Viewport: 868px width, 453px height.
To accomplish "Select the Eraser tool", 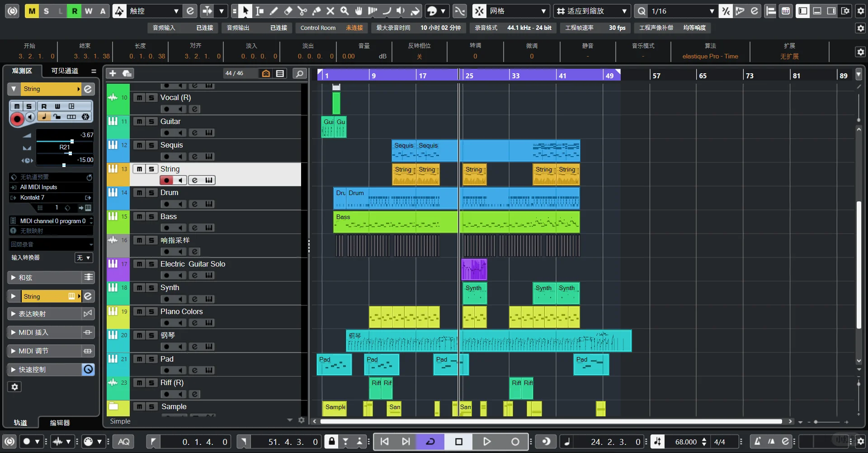I will (288, 11).
